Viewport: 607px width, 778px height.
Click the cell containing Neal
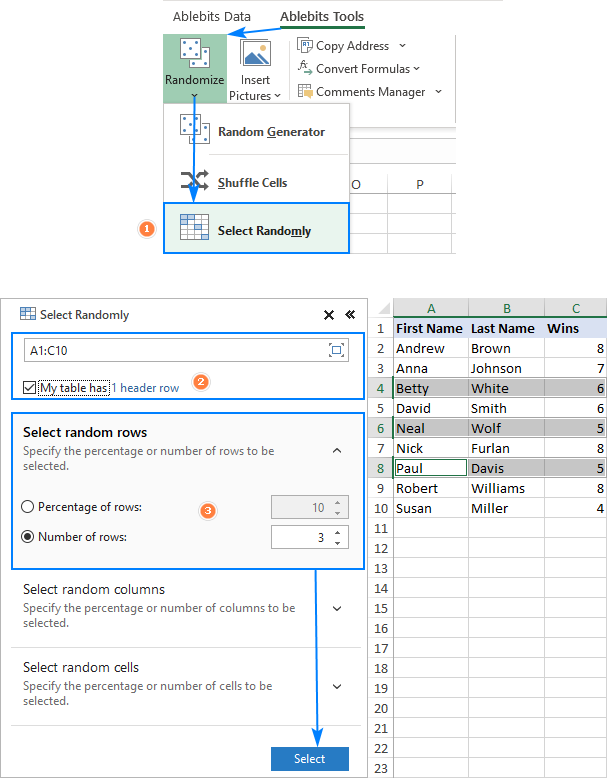[x=431, y=428]
